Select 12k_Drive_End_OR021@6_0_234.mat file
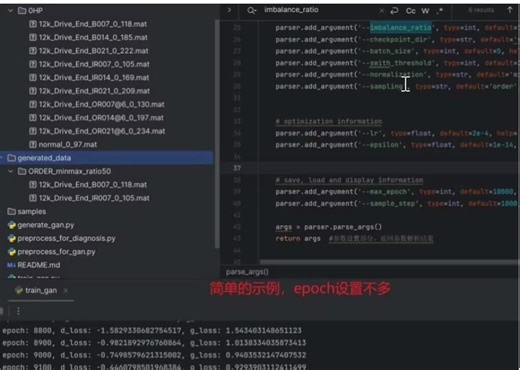Screen dimensions: 520x370 pyautogui.click(x=102, y=131)
